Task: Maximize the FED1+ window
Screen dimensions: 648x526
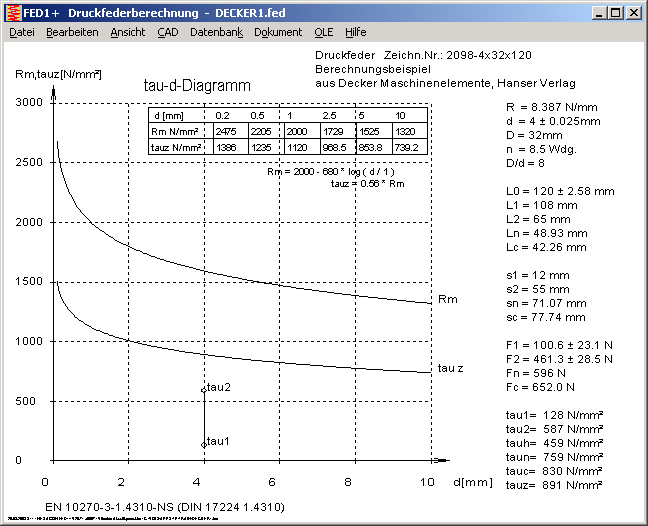Action: (x=615, y=12)
